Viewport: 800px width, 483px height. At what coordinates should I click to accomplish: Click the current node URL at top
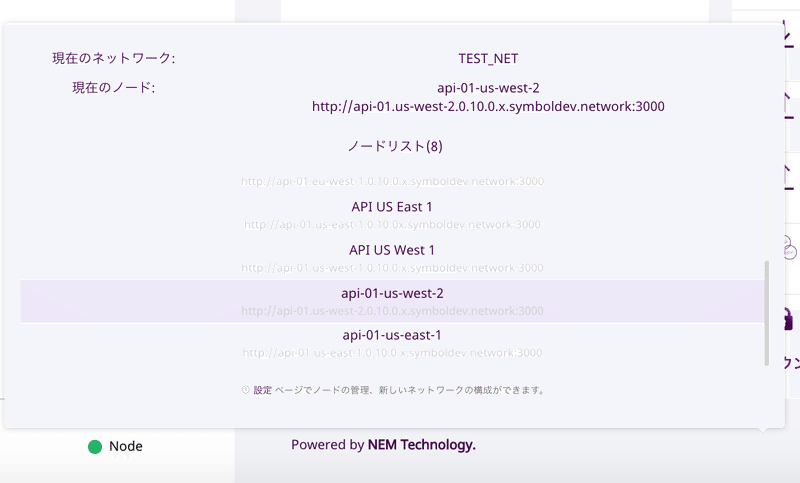(x=488, y=107)
